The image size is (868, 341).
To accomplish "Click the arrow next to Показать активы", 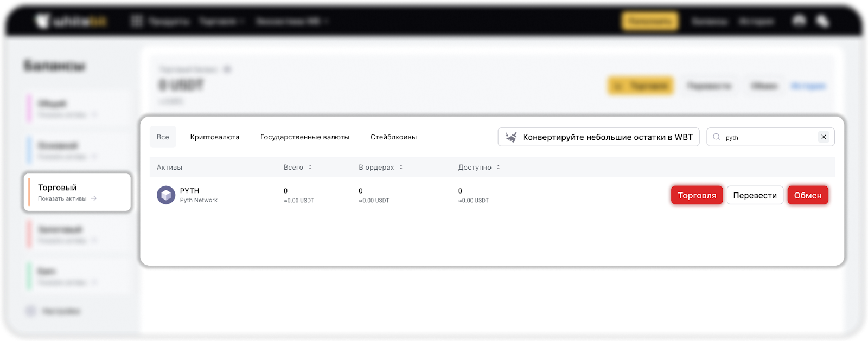I will point(94,198).
